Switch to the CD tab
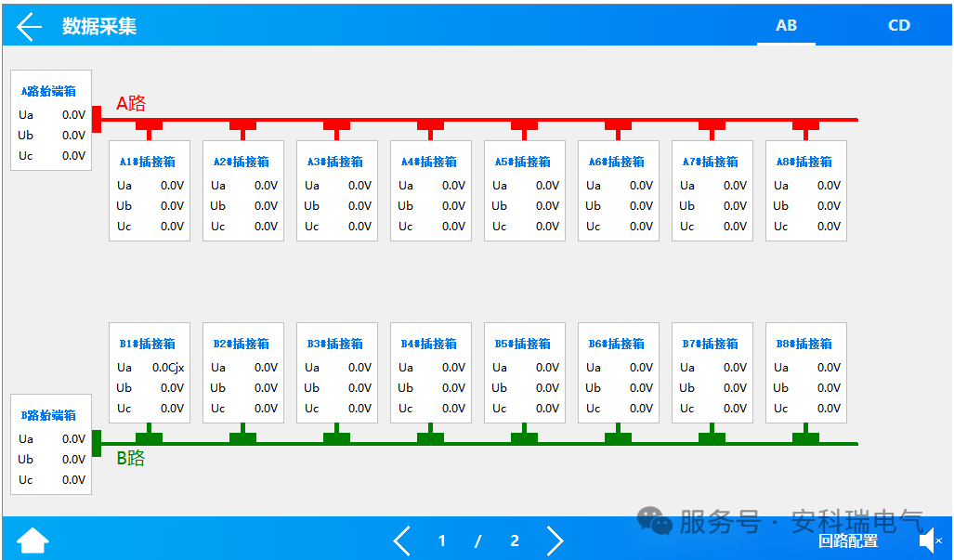The width and height of the screenshot is (954, 560). pyautogui.click(x=898, y=25)
